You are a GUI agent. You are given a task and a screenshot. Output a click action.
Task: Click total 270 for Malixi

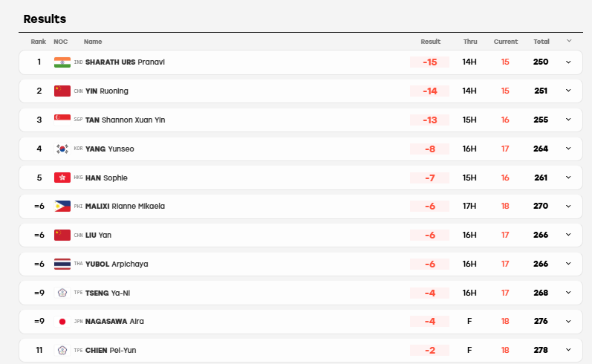coord(541,206)
